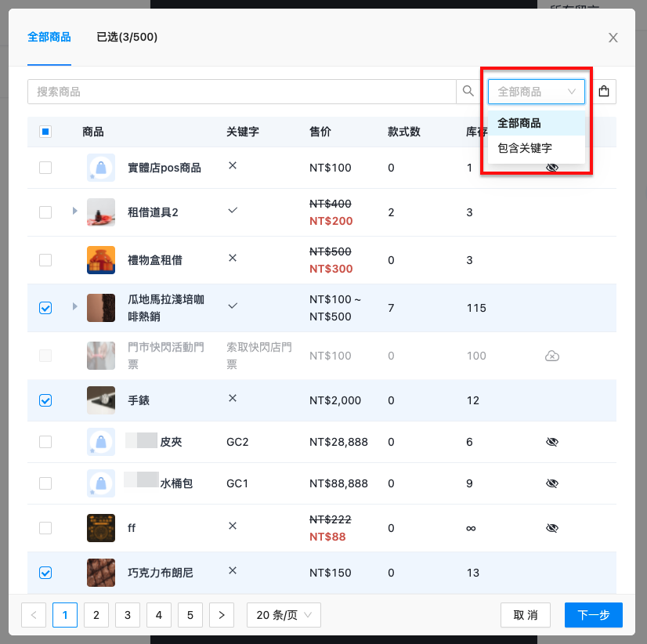This screenshot has width=647, height=644.
Task: Click the X keyword mark for 實體店pos商品
Action: [x=233, y=165]
